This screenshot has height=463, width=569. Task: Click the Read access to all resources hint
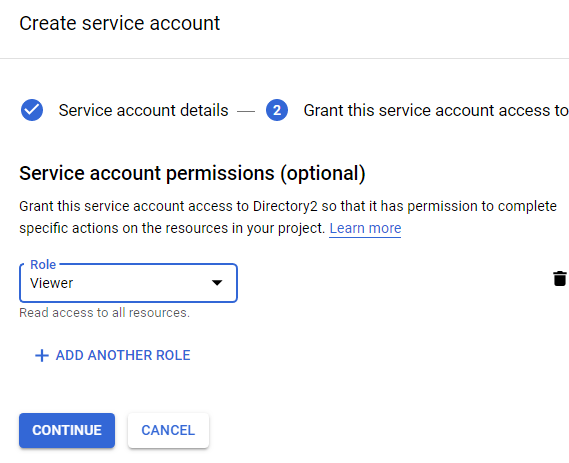[105, 312]
